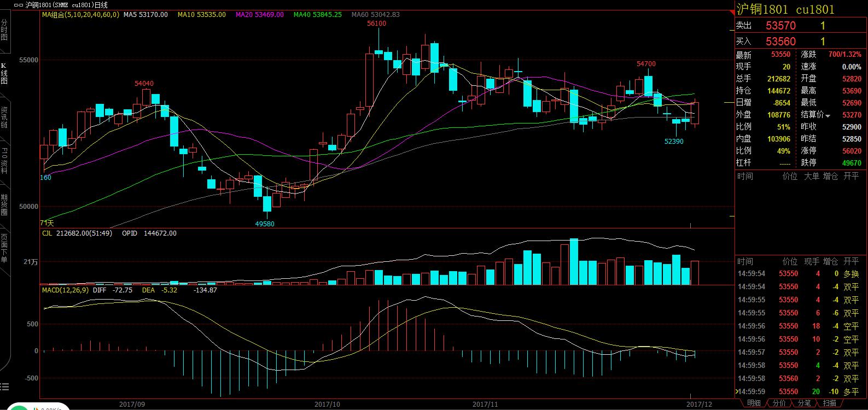Click the green floating icon at bottom edge
Viewport: 868px width, 410px height.
(20, 408)
